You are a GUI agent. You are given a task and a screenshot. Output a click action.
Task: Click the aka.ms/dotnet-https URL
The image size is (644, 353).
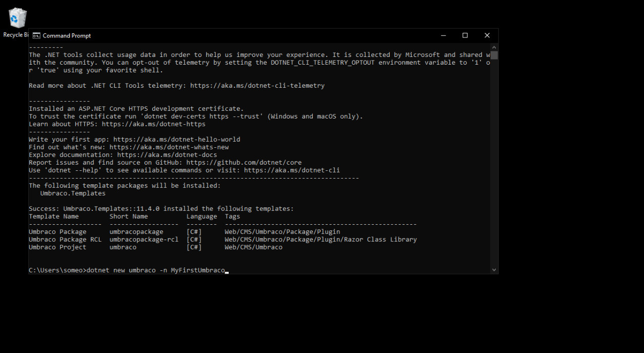point(153,124)
